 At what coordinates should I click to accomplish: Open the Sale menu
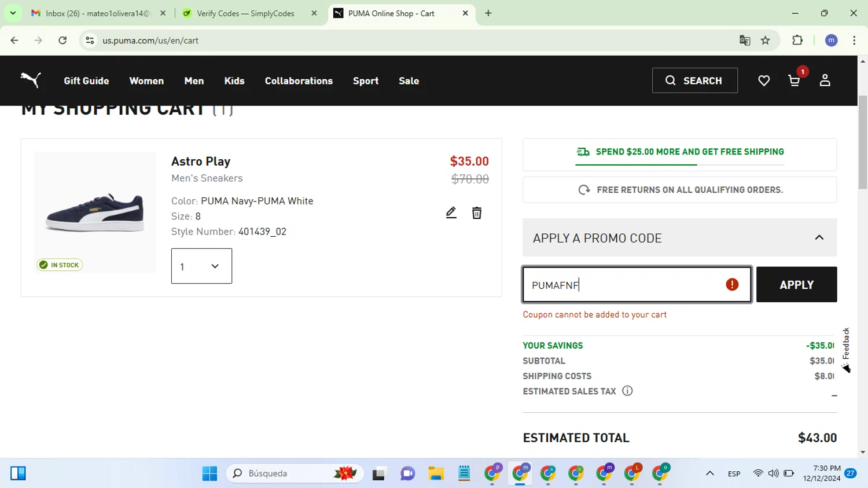click(409, 81)
